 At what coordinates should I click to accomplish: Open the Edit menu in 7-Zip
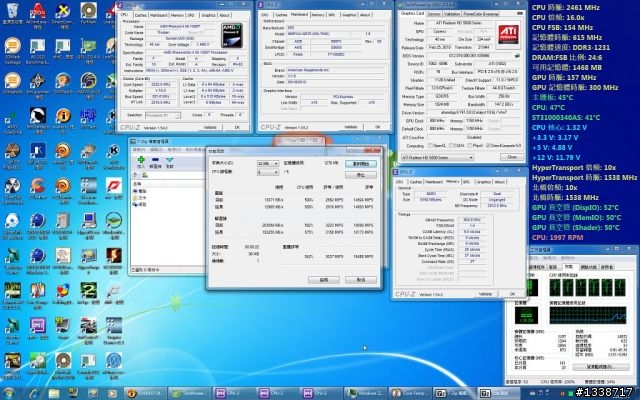[x=156, y=150]
